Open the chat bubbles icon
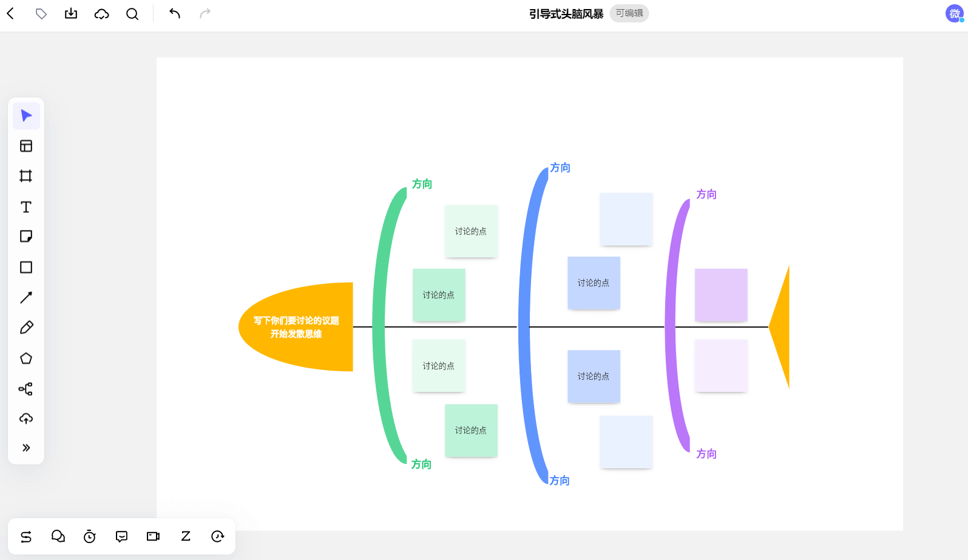Screen dimensions: 968x560 58,536
